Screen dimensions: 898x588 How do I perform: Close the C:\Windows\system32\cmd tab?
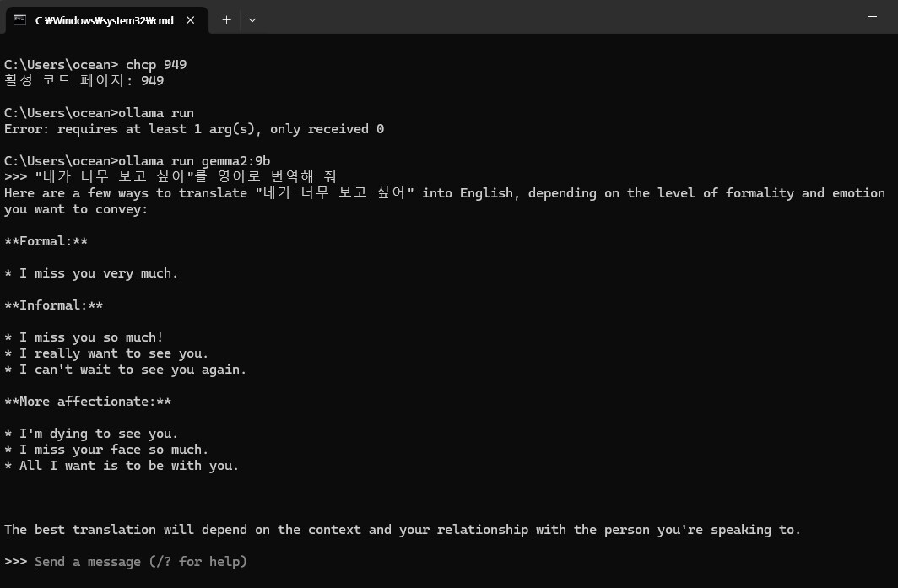point(191,20)
